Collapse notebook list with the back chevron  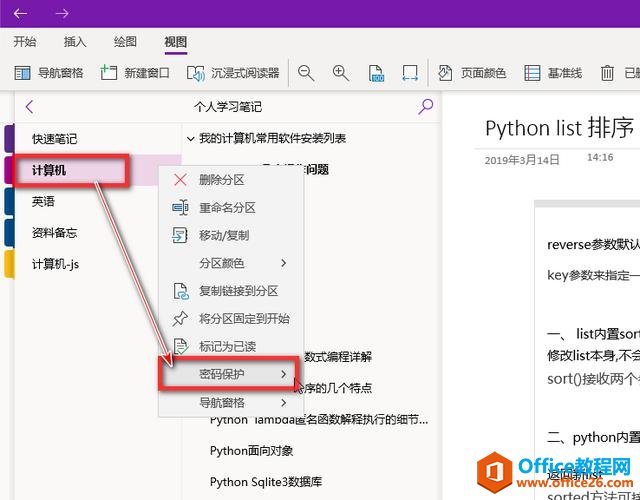(x=29, y=107)
